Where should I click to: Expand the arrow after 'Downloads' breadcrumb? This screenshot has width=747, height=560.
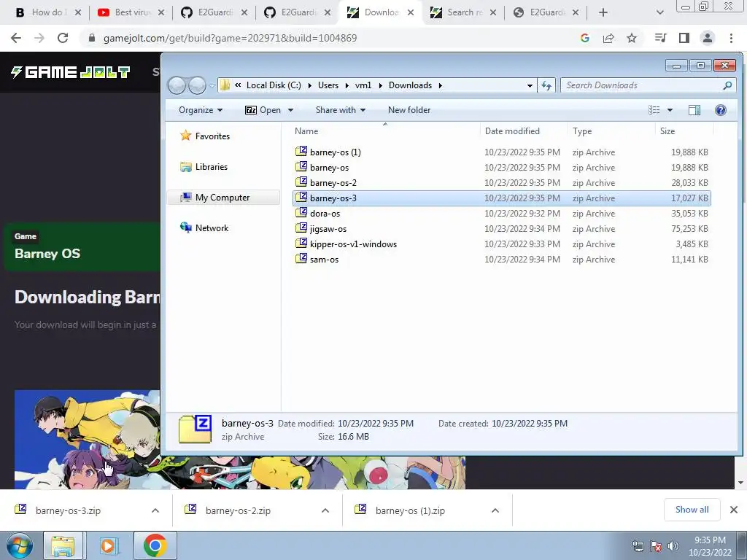[x=440, y=85]
